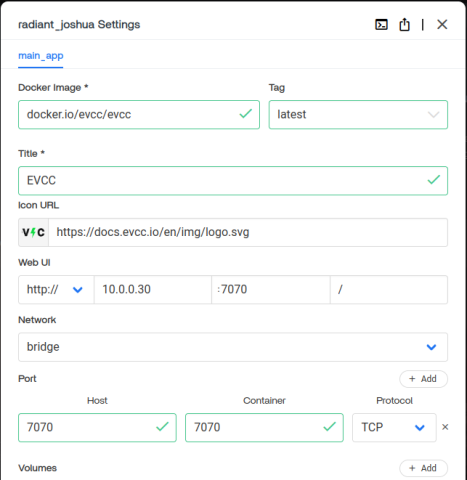The image size is (467, 480).
Task: Switch to the main_app tab
Action: pos(41,56)
